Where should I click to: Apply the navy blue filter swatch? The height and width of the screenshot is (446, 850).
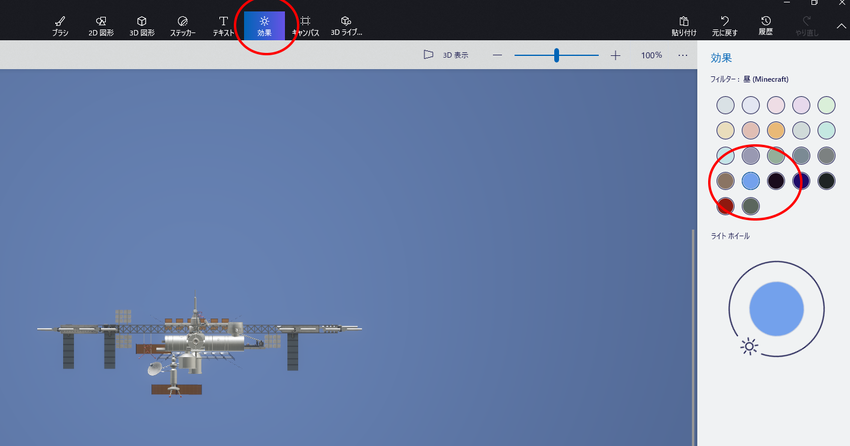click(x=801, y=180)
